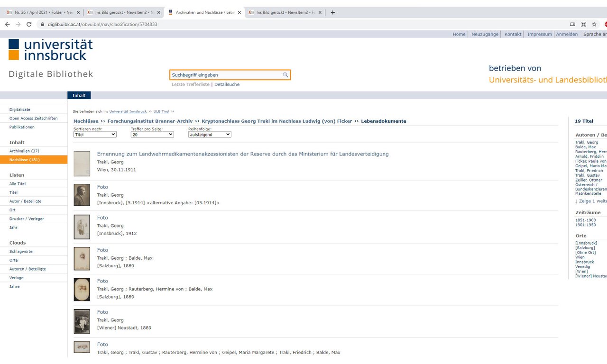The image size is (607, 364).
Task: Open Digitalisate in the left sidebar
Action: point(20,109)
